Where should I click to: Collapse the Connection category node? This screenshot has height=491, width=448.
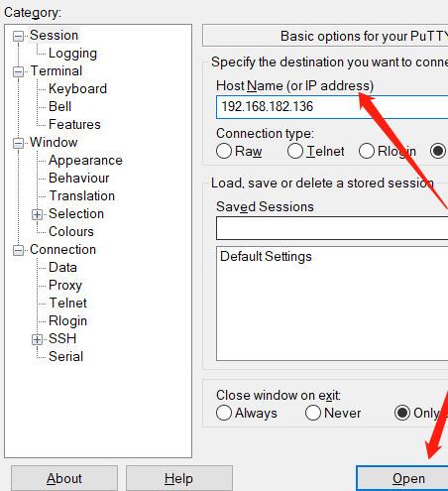point(18,250)
